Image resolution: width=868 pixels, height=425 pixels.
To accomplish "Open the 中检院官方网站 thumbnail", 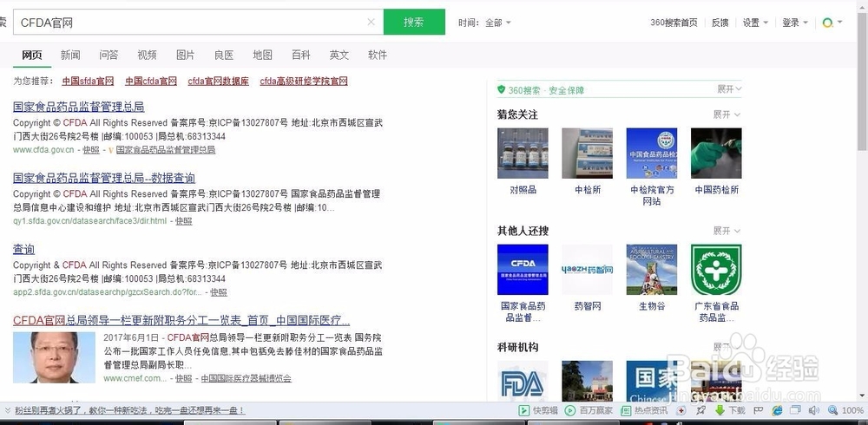I will (652, 154).
